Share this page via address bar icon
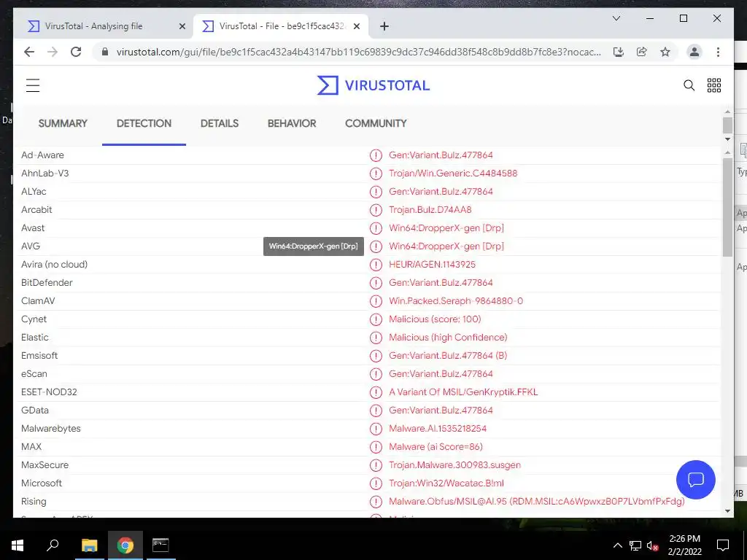 click(x=642, y=52)
